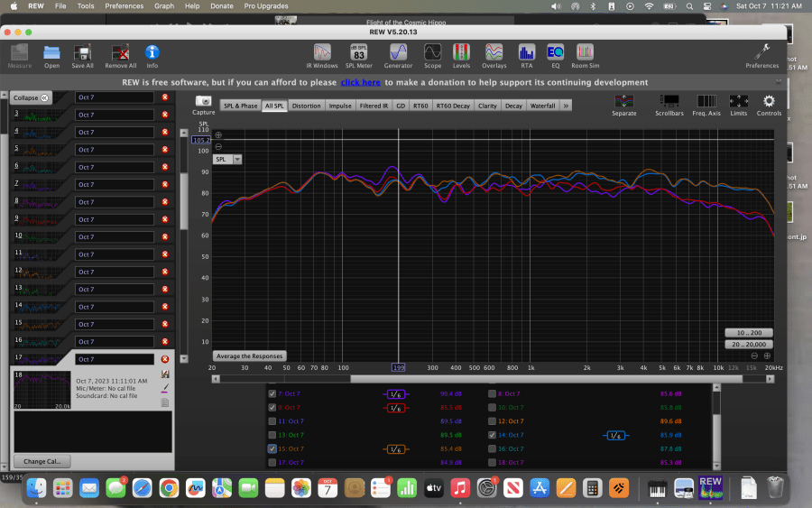Uncheck the 7: Oct 7 trace checkbox
The height and width of the screenshot is (508, 812).
coord(272,393)
